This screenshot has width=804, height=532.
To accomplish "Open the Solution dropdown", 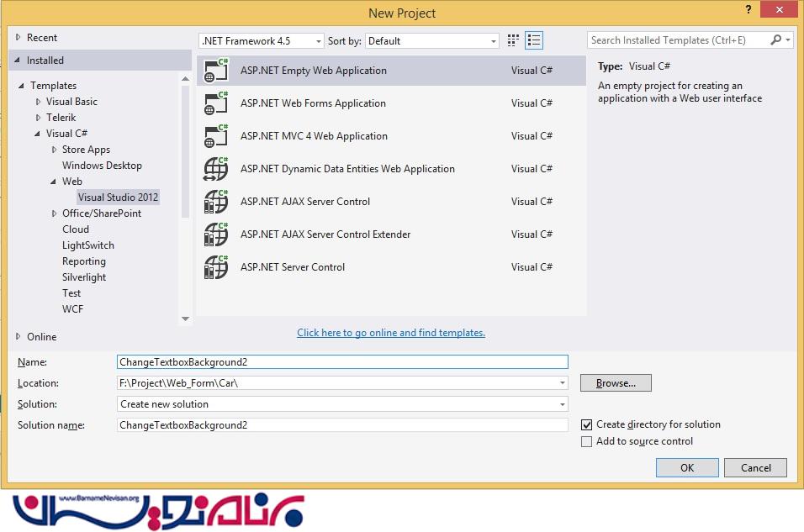I will click(342, 404).
